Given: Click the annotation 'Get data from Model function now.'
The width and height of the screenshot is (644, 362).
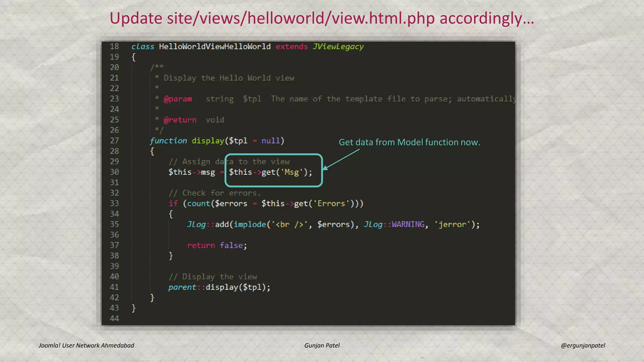Looking at the screenshot, I should coord(409,142).
